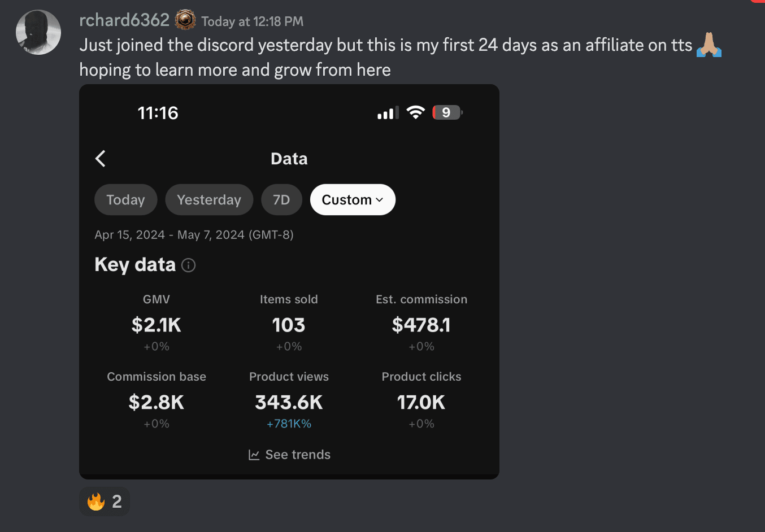Select the Yesterday tab
This screenshot has height=532, width=765.
click(x=209, y=200)
